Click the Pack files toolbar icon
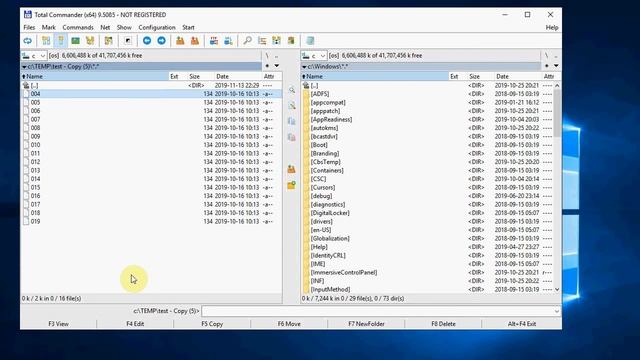The width and height of the screenshot is (640, 360). coord(180,41)
